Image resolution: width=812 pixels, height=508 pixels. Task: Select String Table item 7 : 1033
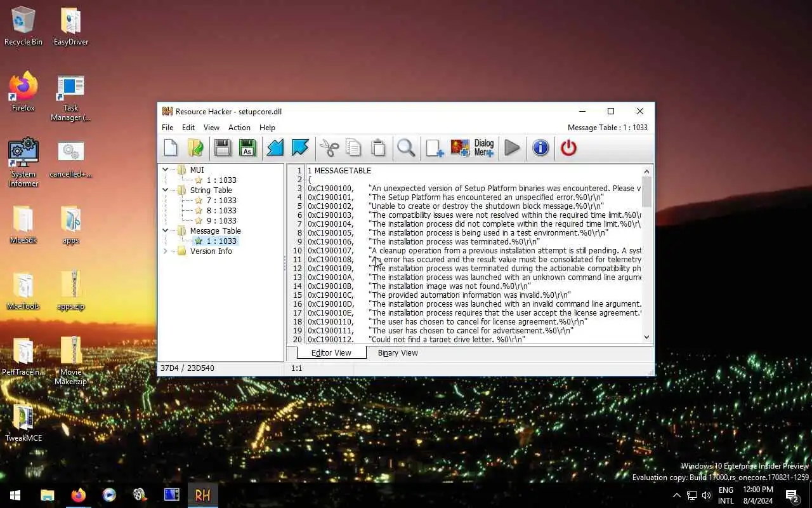pos(221,200)
